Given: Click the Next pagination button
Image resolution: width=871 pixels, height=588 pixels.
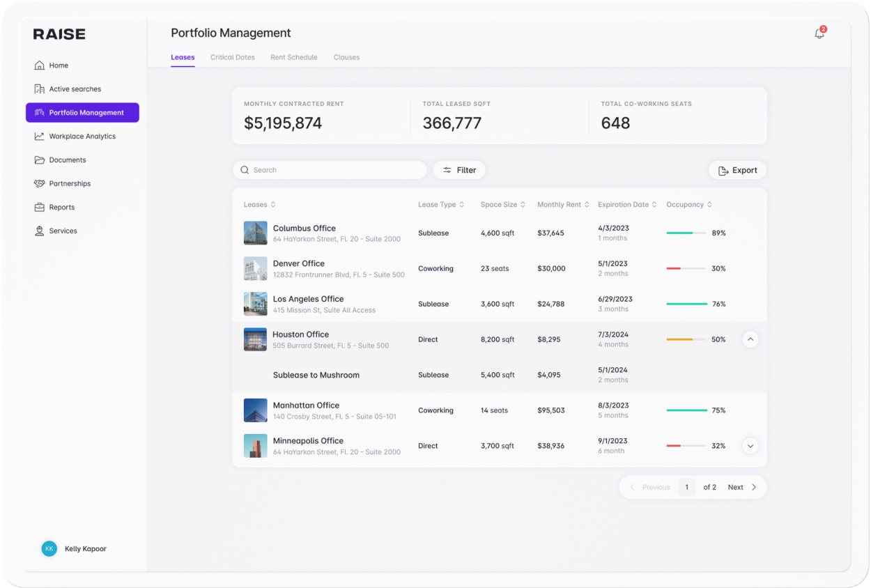Looking at the screenshot, I should tap(742, 488).
